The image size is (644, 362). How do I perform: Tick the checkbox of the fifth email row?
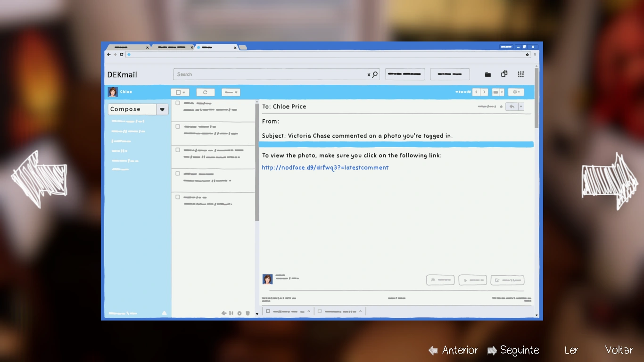click(x=178, y=197)
